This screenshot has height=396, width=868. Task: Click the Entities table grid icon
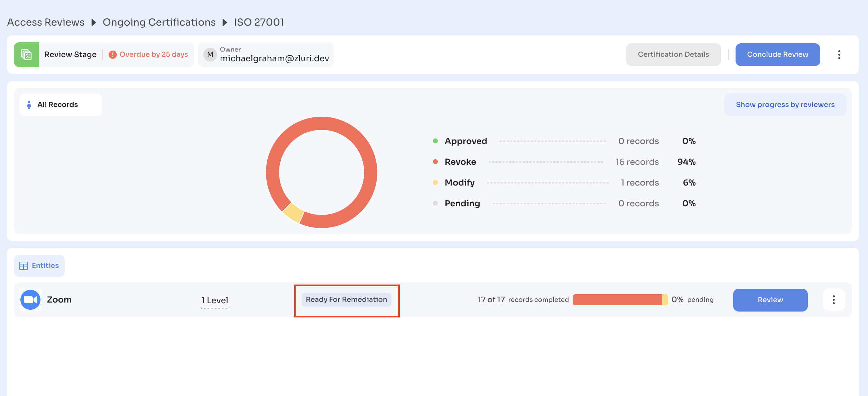(x=24, y=266)
